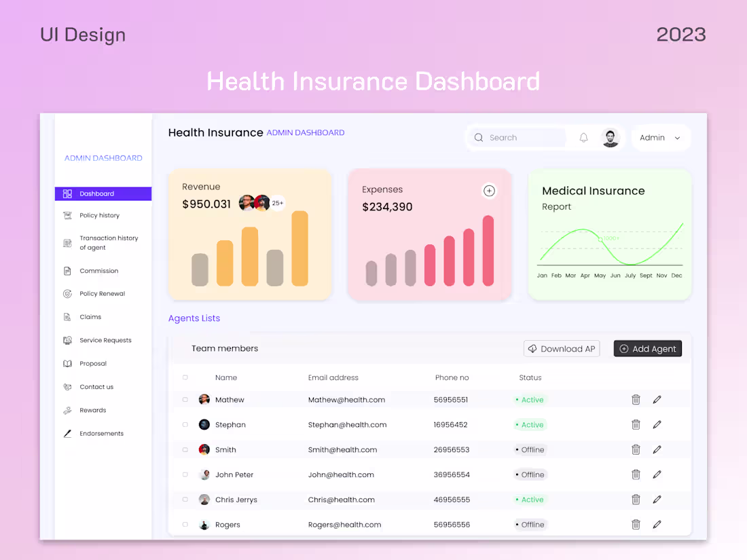747x560 pixels.
Task: Click the Download AP button
Action: (x=562, y=348)
